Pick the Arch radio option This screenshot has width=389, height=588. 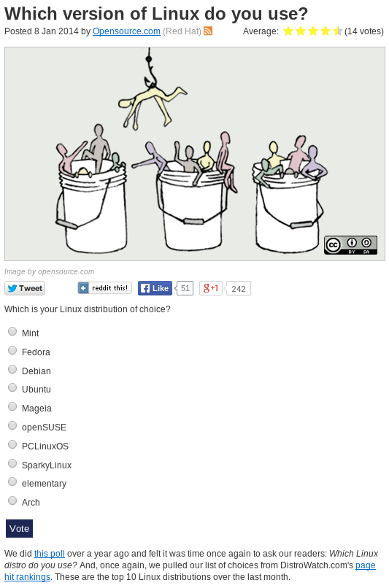pyautogui.click(x=12, y=500)
